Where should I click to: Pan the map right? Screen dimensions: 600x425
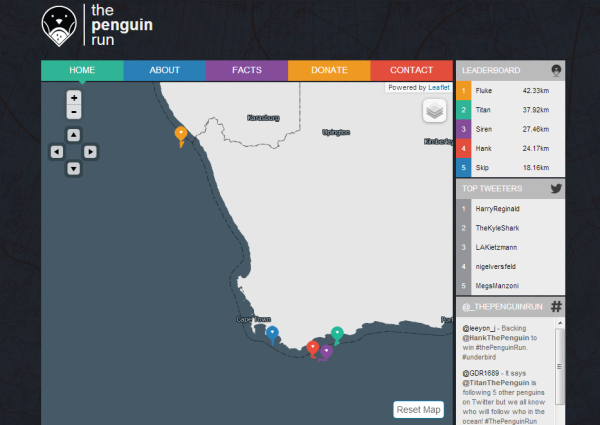pos(90,152)
